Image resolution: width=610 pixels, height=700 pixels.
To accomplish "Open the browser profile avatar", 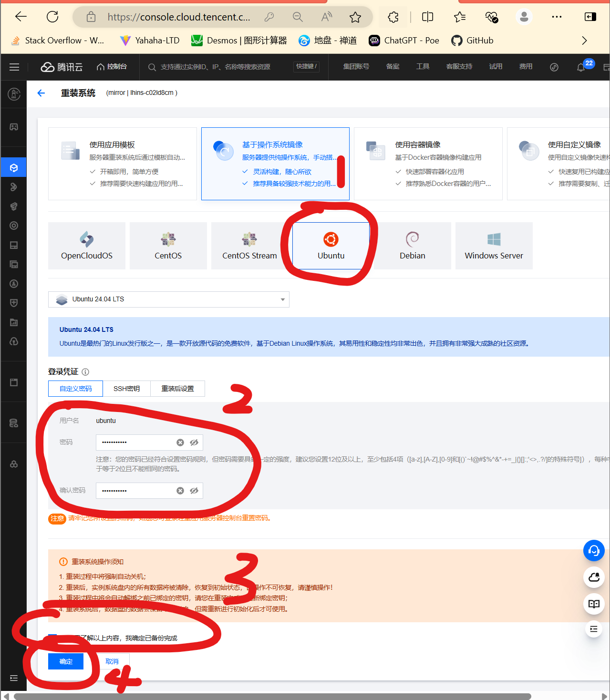I will pyautogui.click(x=524, y=17).
